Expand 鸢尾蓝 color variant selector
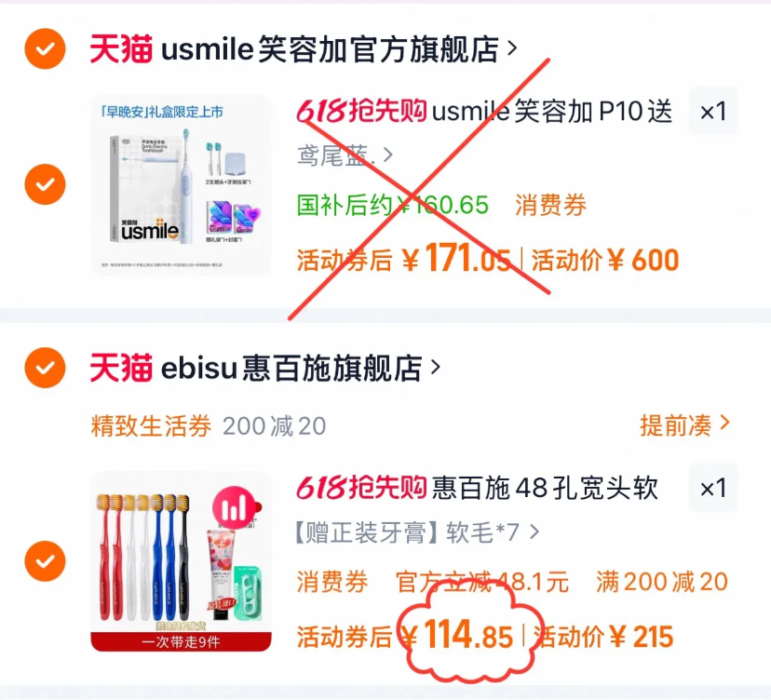771x700 pixels. point(345,155)
